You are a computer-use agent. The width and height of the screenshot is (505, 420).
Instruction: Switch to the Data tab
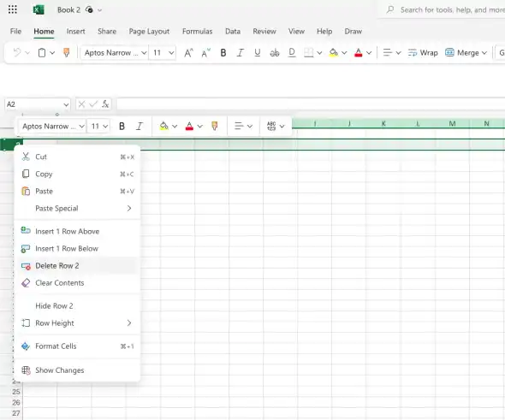point(233,31)
